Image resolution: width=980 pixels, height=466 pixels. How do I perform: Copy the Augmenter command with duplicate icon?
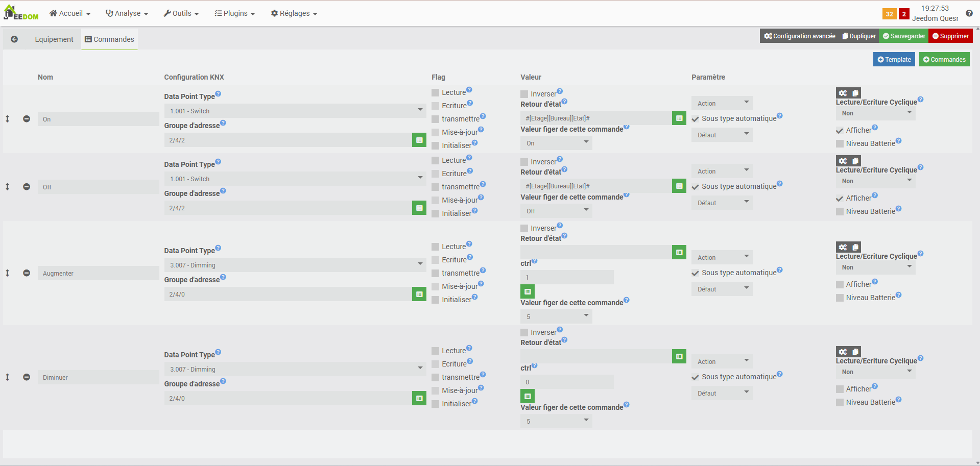[855, 247]
